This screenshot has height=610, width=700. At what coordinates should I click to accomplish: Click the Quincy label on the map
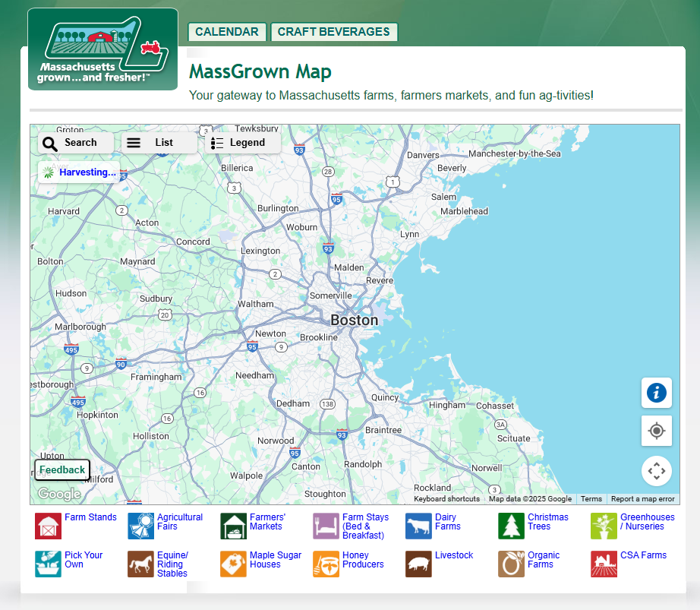click(385, 397)
